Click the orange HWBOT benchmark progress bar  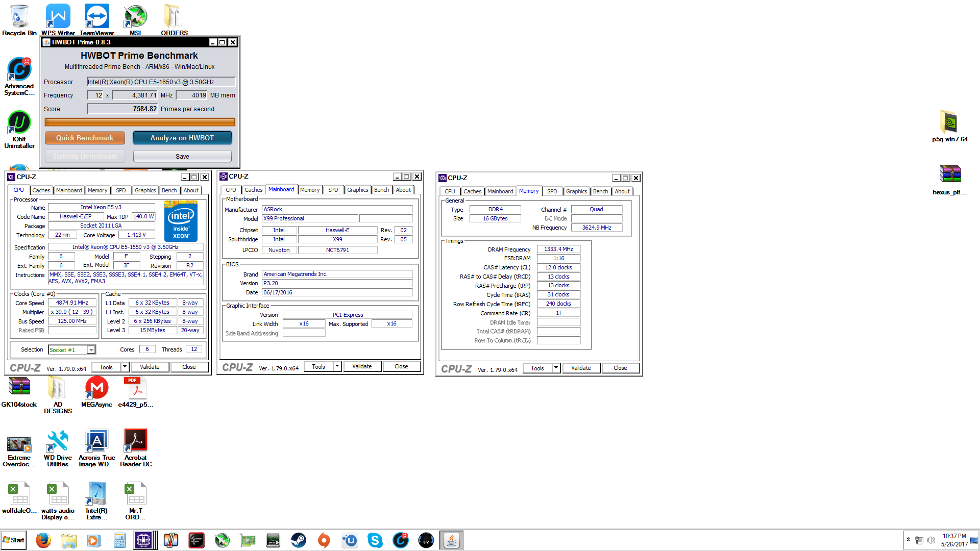click(139, 122)
